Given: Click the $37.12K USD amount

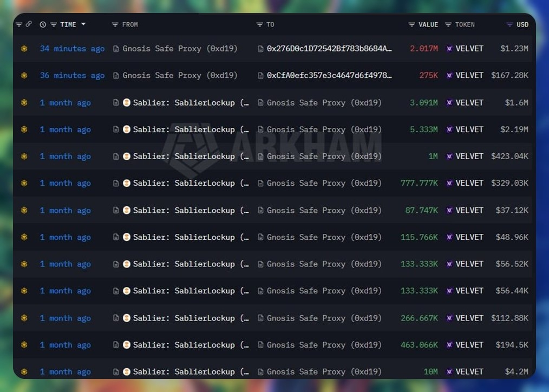Looking at the screenshot, I should coord(512,211).
